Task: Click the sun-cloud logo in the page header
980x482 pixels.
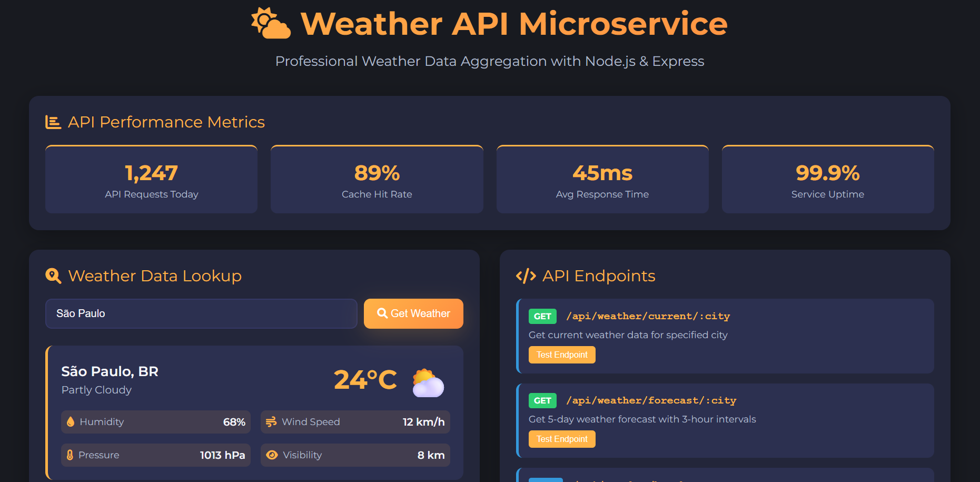Action: (x=270, y=24)
